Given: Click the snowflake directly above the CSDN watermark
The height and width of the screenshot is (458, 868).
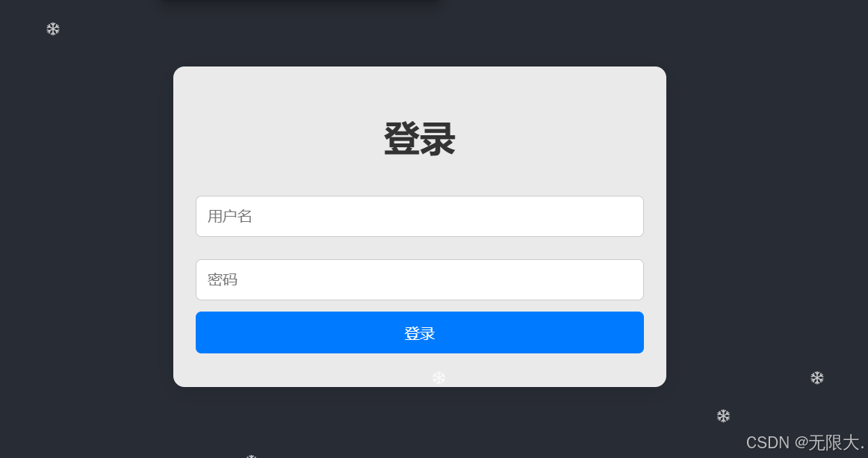Looking at the screenshot, I should pos(817,378).
